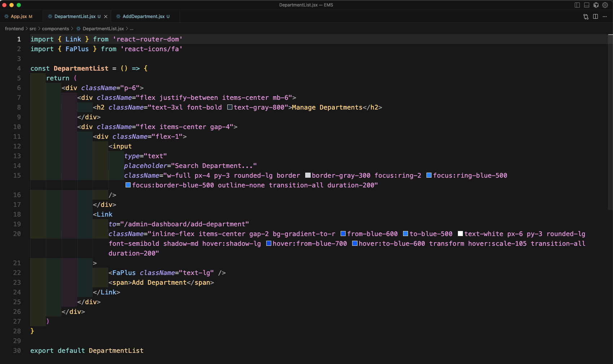Click the hover:from-blue-700 color swatch
Screen dimensions: 613x364
269,243
